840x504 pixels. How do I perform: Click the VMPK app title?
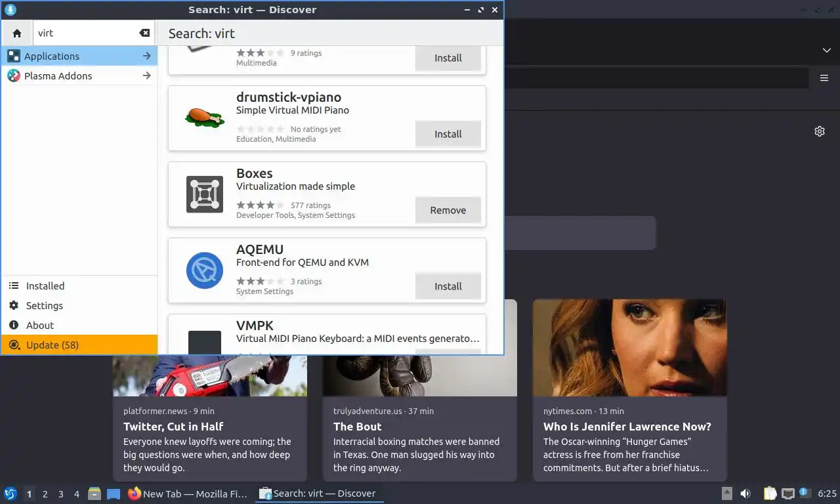click(x=255, y=325)
